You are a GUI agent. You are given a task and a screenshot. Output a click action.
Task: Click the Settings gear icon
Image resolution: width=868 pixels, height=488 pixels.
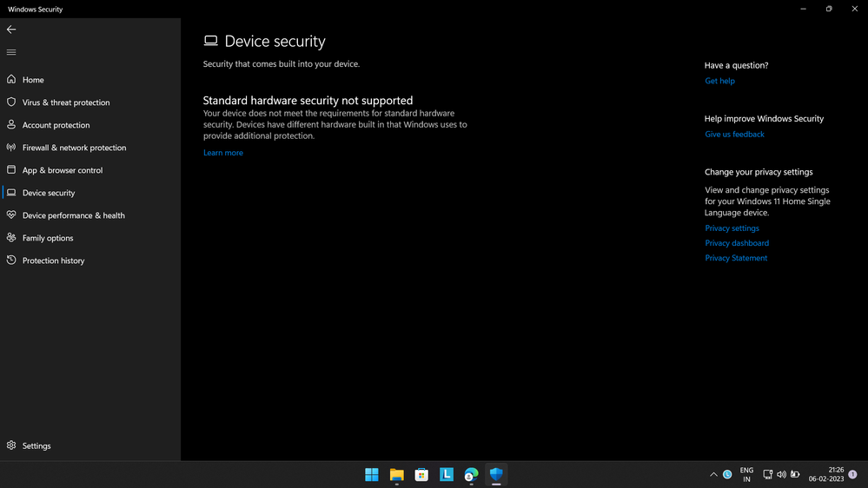[x=11, y=445]
